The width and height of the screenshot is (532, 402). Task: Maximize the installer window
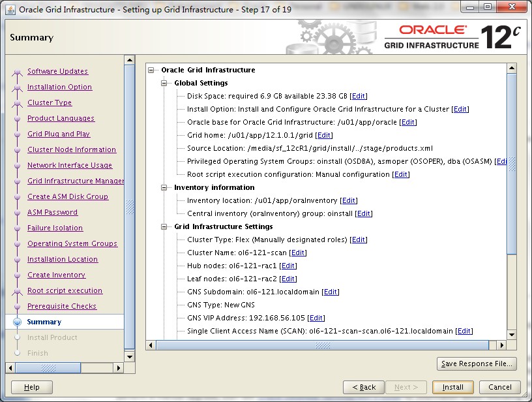[488, 7]
